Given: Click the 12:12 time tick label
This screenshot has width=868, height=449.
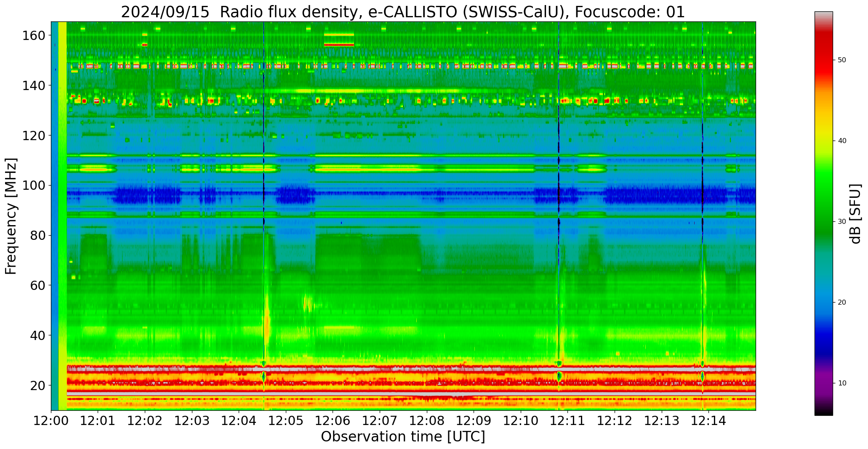Looking at the screenshot, I should [615, 421].
